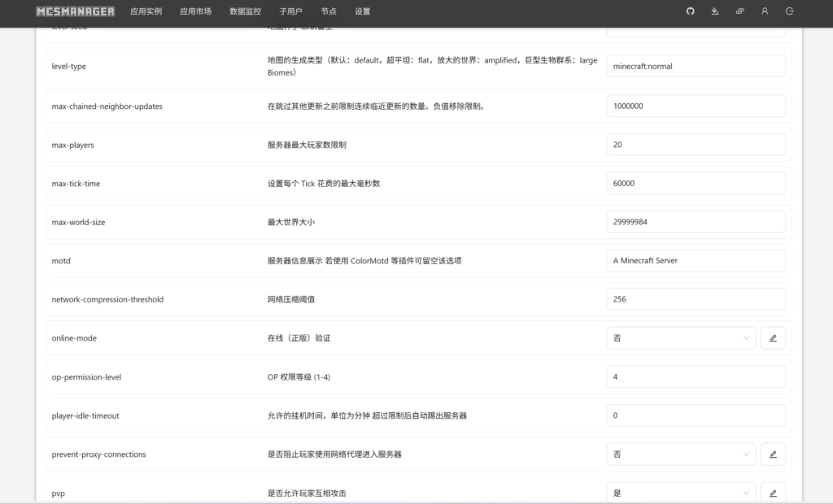Click the paint bucket theme icon

click(x=715, y=11)
